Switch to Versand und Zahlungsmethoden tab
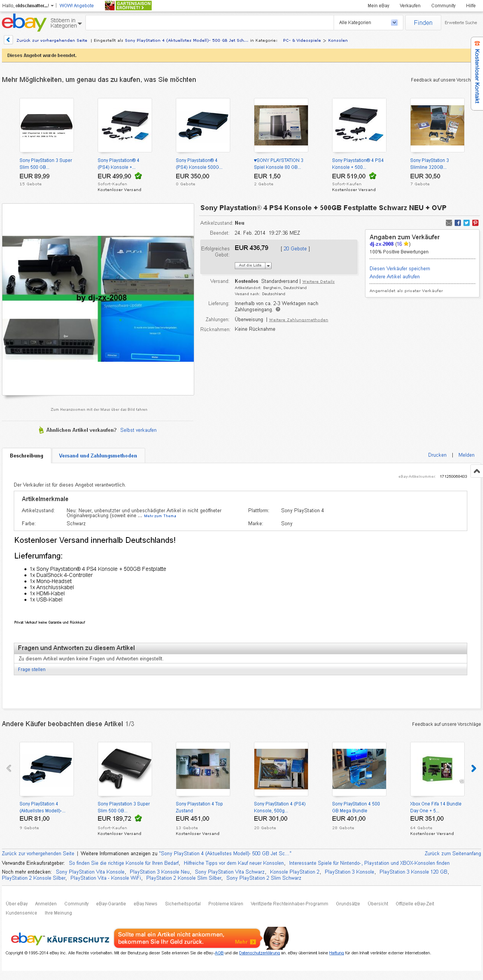Viewport: 483px width, 980px height. [x=98, y=456]
